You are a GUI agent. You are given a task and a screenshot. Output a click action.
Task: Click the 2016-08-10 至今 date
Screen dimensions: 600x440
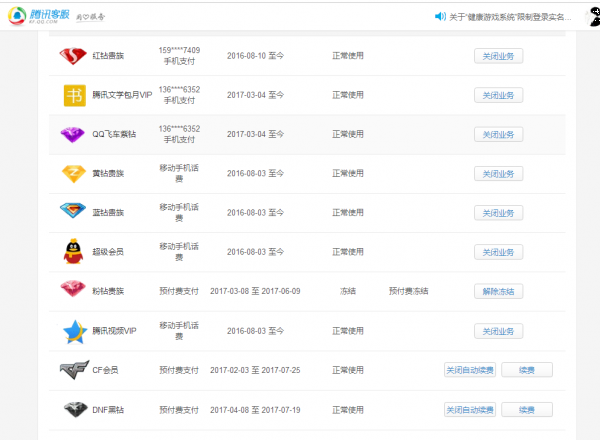[x=256, y=56]
